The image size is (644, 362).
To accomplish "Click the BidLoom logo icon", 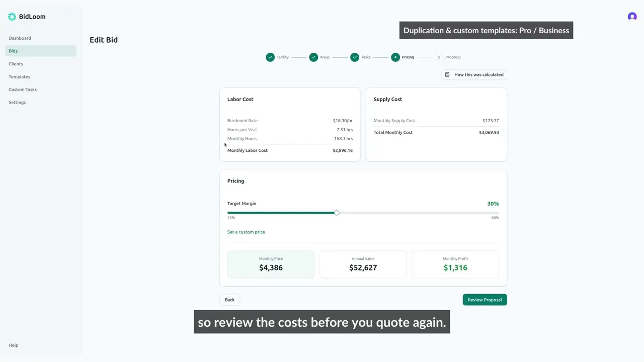I will pyautogui.click(x=12, y=17).
